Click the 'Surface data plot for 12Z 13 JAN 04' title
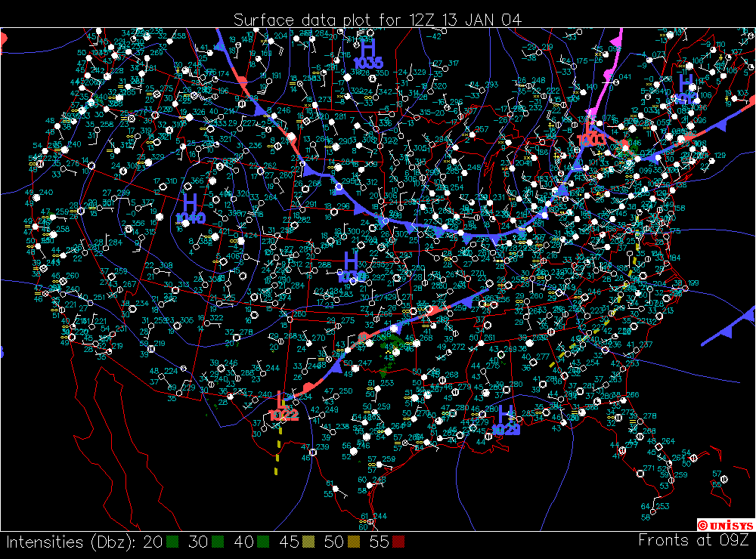 (x=377, y=20)
